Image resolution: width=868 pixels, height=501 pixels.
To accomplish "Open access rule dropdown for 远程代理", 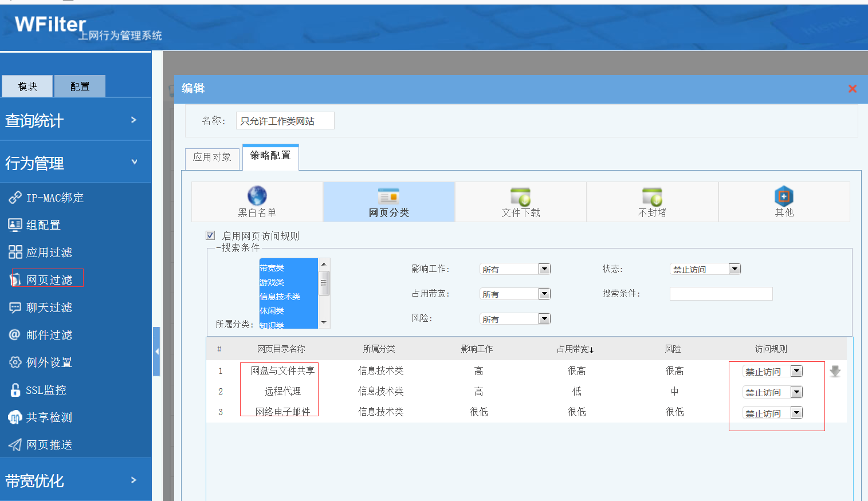I will [x=796, y=392].
